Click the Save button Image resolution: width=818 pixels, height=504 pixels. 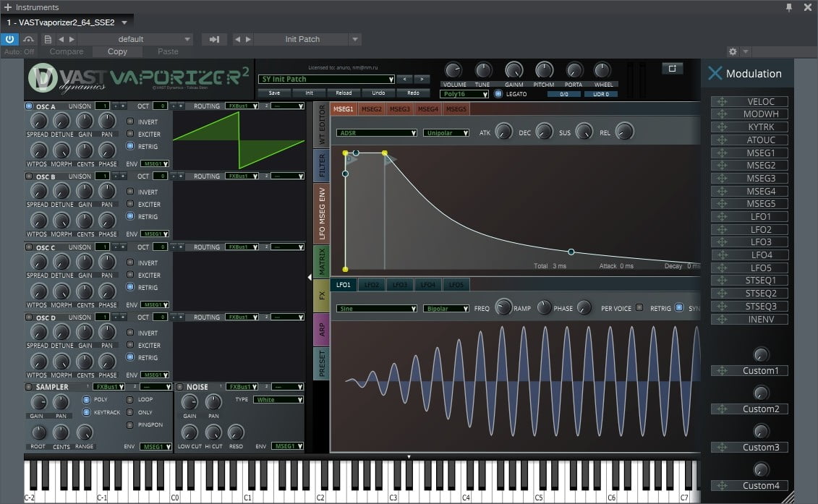[274, 93]
